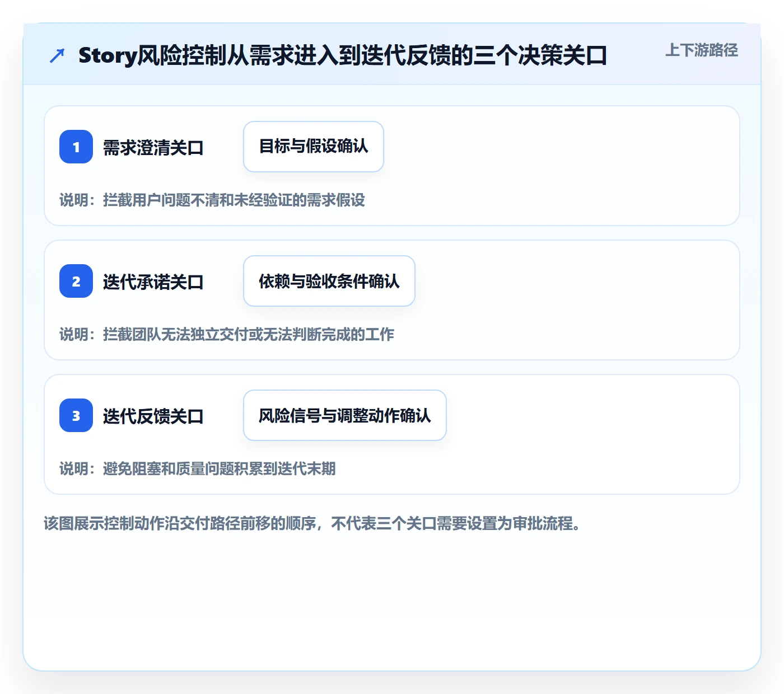Click the number 1 step badge

pyautogui.click(x=76, y=147)
